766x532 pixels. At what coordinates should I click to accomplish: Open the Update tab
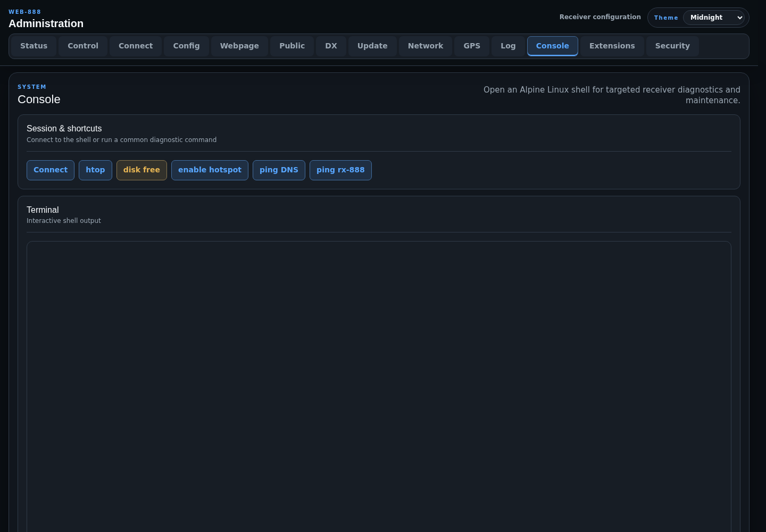pos(372,46)
